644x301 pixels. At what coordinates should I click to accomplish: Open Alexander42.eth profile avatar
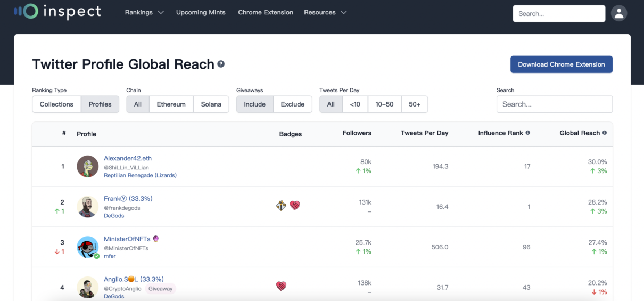point(87,166)
